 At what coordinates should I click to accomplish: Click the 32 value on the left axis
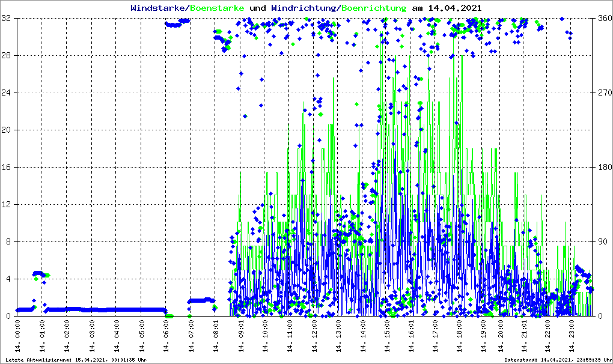click(7, 19)
